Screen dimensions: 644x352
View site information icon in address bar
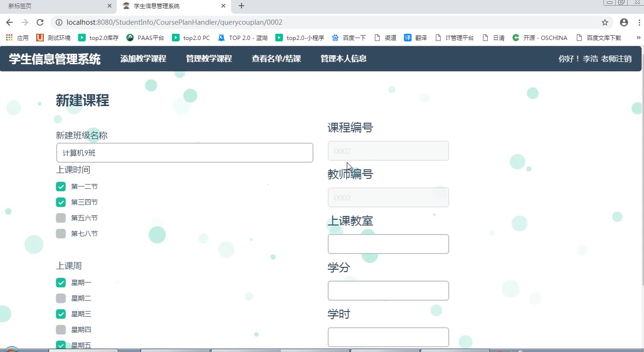tap(59, 22)
